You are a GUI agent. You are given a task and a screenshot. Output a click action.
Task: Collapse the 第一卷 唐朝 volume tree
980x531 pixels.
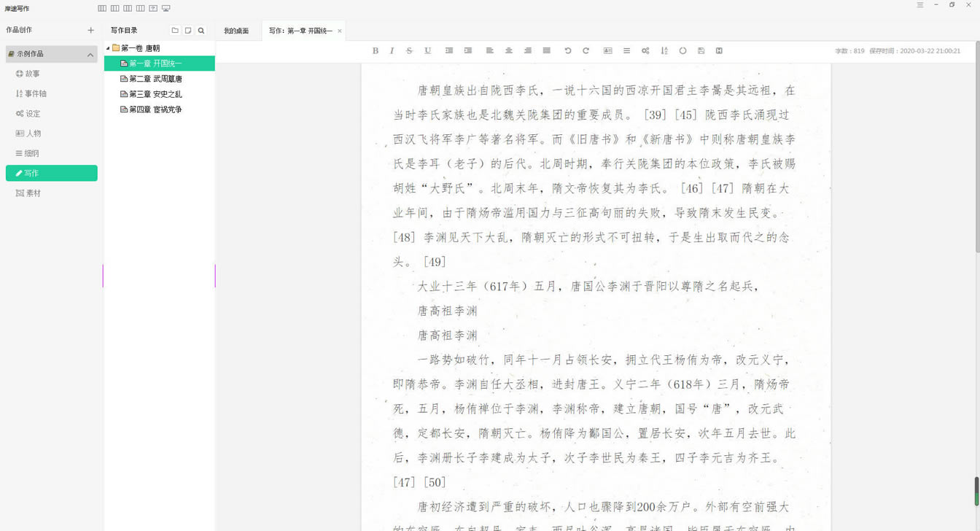point(108,48)
